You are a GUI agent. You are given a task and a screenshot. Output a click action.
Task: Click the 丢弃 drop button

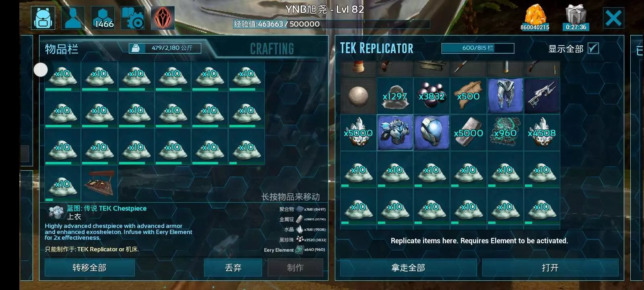point(233,267)
